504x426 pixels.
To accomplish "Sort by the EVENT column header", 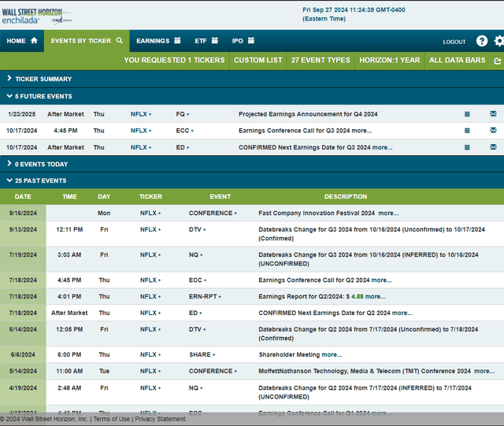I will pyautogui.click(x=220, y=196).
